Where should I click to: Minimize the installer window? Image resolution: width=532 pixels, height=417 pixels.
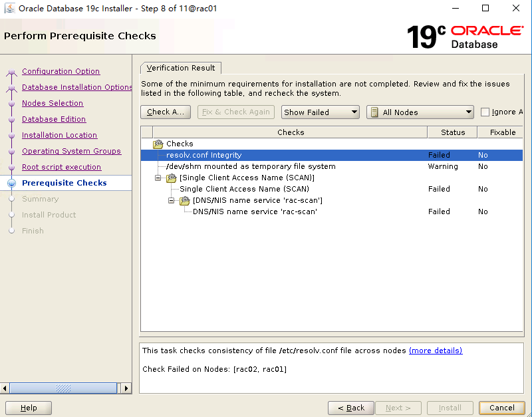tap(456, 8)
